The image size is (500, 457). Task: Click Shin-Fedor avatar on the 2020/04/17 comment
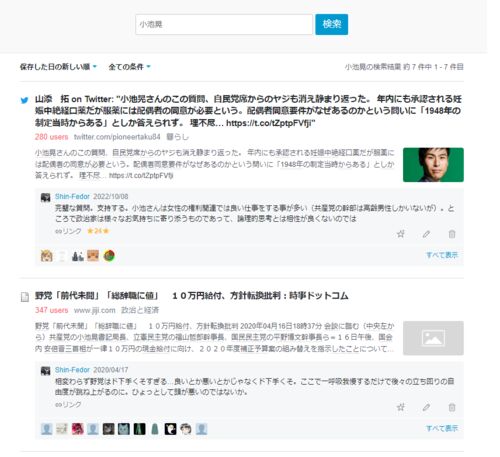point(45,371)
